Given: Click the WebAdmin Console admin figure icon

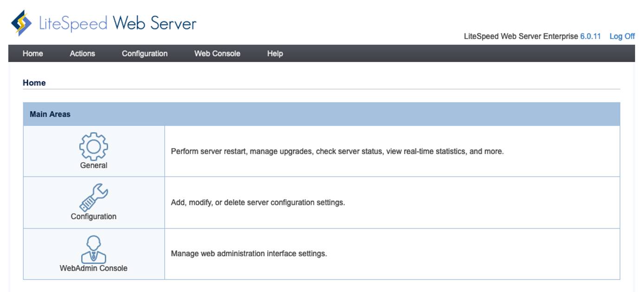Looking at the screenshot, I should (x=94, y=249).
